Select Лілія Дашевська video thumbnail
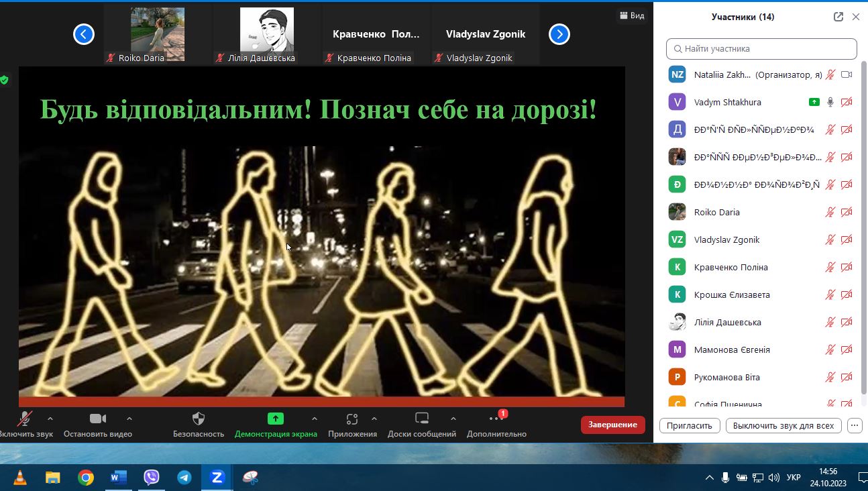 (267, 34)
